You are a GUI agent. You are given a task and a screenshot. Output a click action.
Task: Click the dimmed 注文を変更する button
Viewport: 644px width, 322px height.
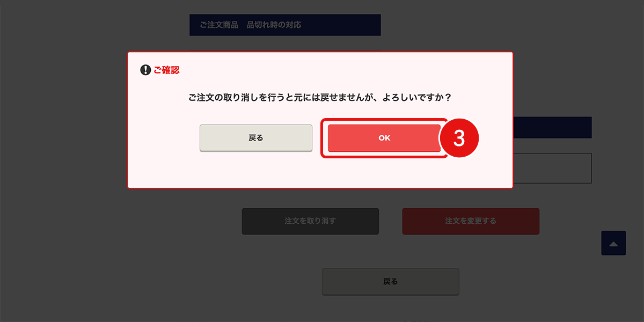click(471, 221)
